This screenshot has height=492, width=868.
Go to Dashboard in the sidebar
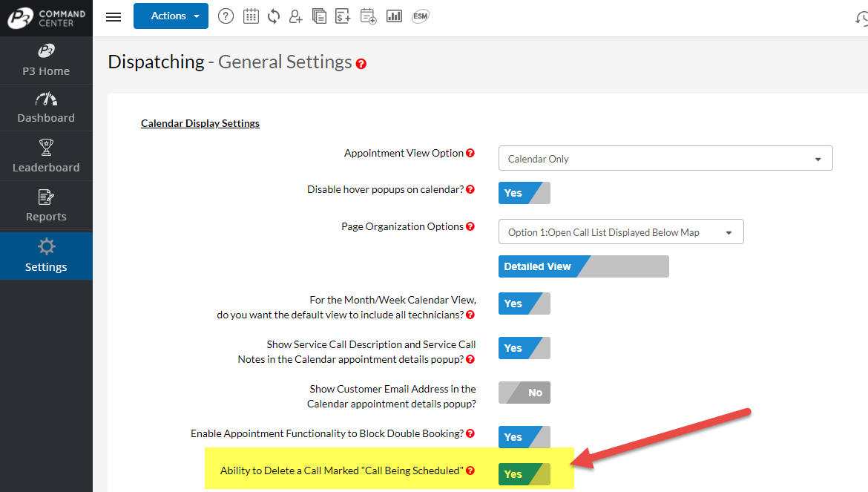coord(46,108)
